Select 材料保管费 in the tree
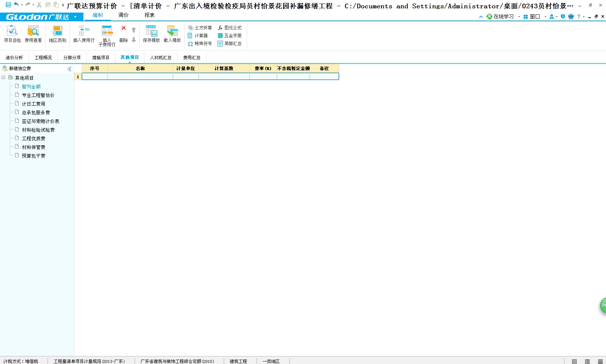Image resolution: width=606 pixels, height=364 pixels. tap(33, 147)
